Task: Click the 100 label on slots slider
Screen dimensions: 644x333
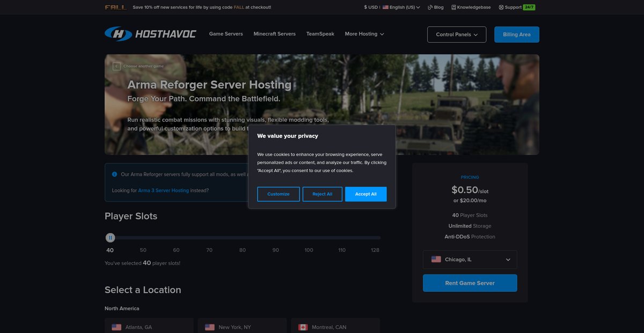Action: pos(309,250)
